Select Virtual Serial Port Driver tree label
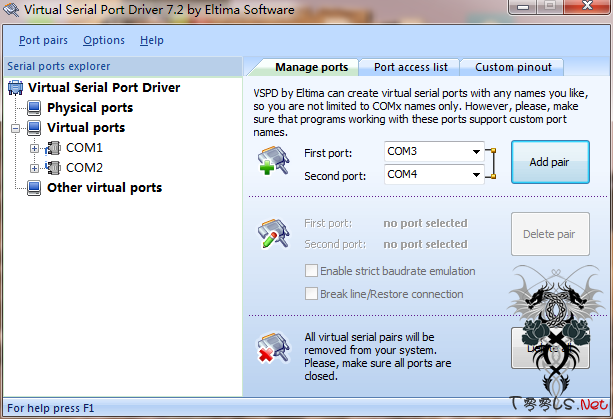This screenshot has height=419, width=613. [x=104, y=88]
